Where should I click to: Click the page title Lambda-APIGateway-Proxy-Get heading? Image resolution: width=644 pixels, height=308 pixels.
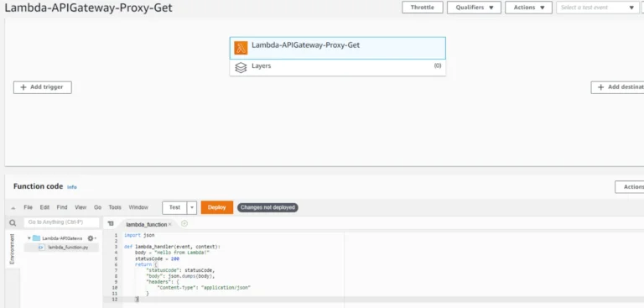pyautogui.click(x=88, y=8)
